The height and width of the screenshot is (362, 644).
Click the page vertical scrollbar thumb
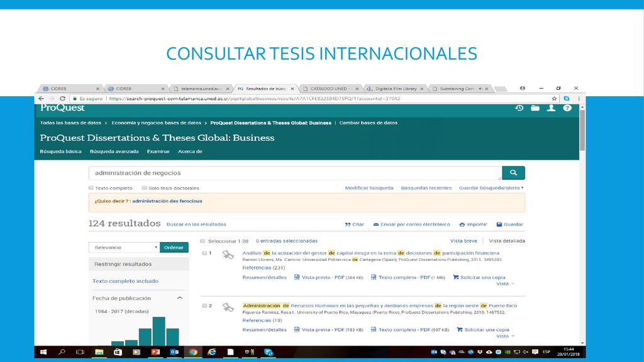coord(582,130)
